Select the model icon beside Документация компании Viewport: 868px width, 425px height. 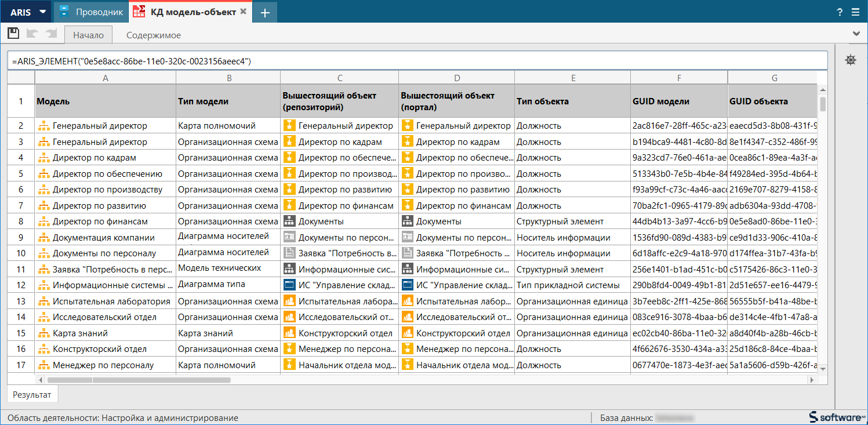43,238
